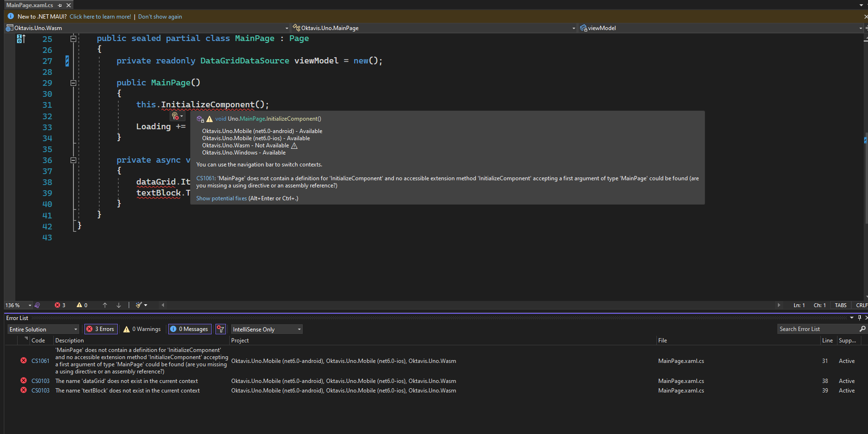The height and width of the screenshot is (434, 868).
Task: Click the previous issue up-arrow in status bar
Action: click(105, 305)
